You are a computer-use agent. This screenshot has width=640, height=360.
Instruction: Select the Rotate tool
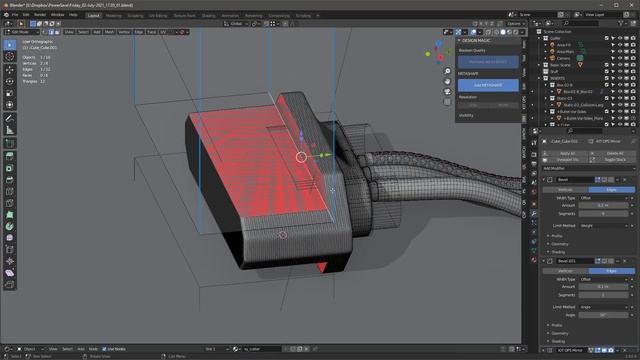[x=10, y=82]
